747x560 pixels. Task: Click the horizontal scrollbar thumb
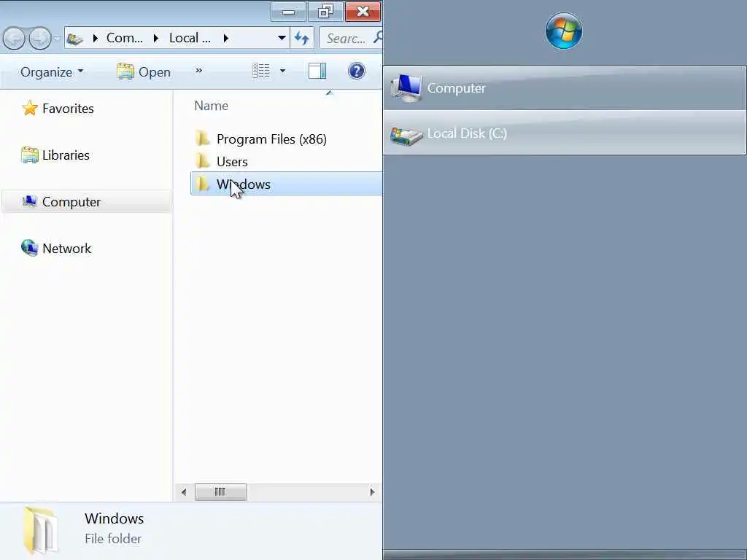tap(220, 492)
